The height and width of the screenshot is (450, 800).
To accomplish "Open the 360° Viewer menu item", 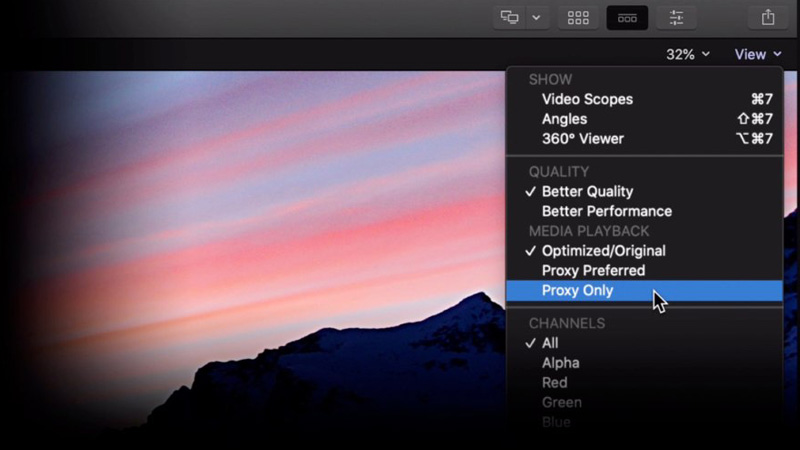I will tap(582, 139).
